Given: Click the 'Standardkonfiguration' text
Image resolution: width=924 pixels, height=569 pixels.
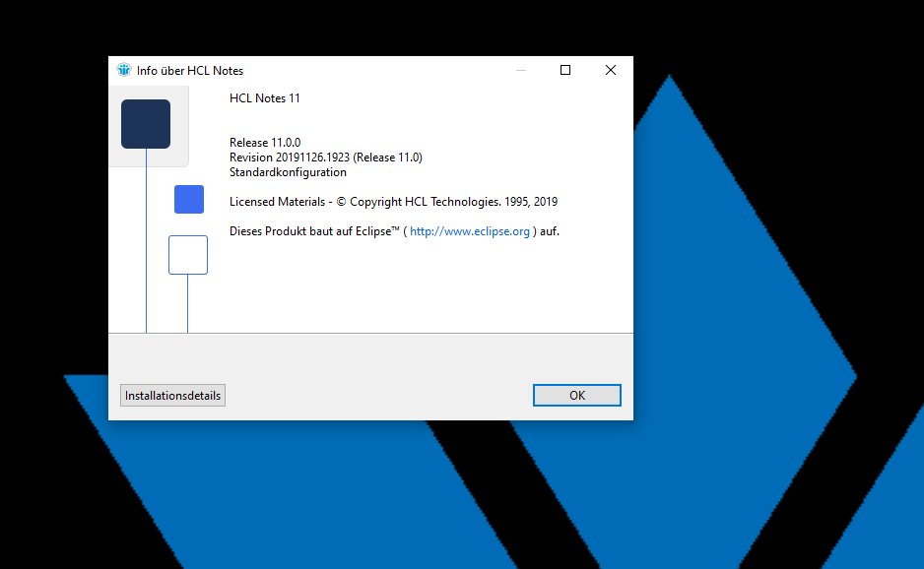Looking at the screenshot, I should click(288, 172).
